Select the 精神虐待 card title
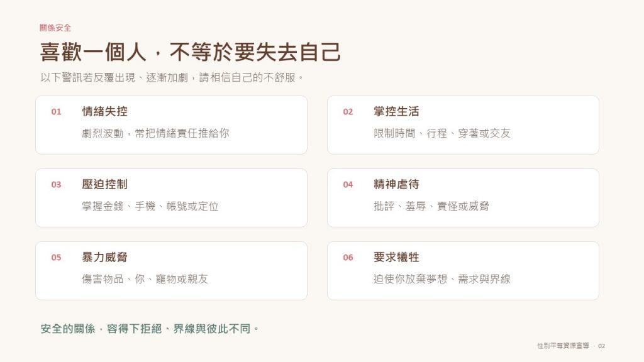Viewport: 644px width, 362px height. point(396,184)
